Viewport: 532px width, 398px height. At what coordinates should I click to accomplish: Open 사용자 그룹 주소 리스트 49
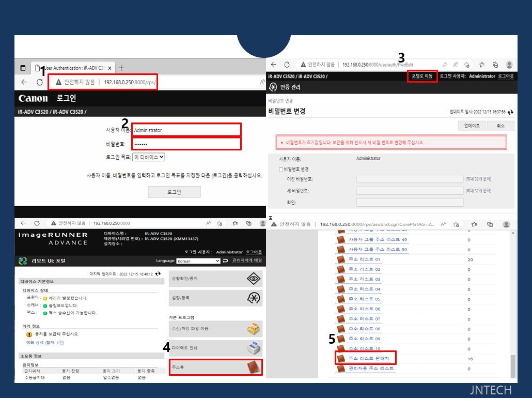(378, 239)
